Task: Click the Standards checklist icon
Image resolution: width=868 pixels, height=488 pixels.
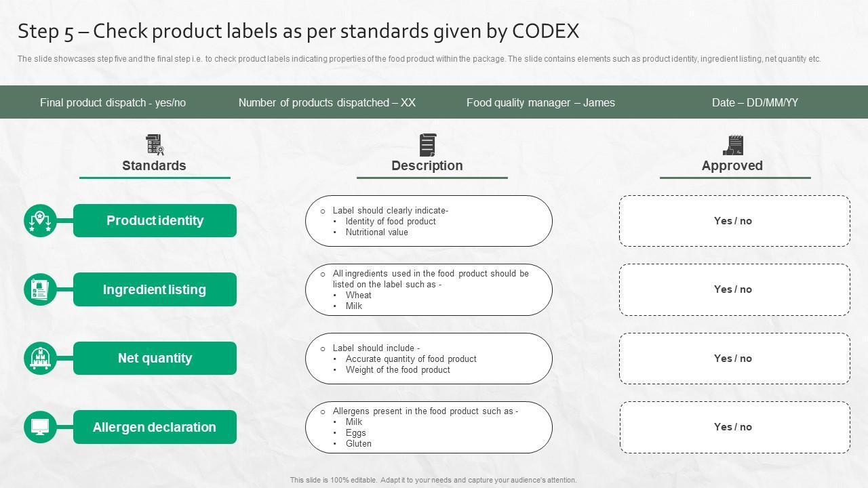Action: click(155, 144)
